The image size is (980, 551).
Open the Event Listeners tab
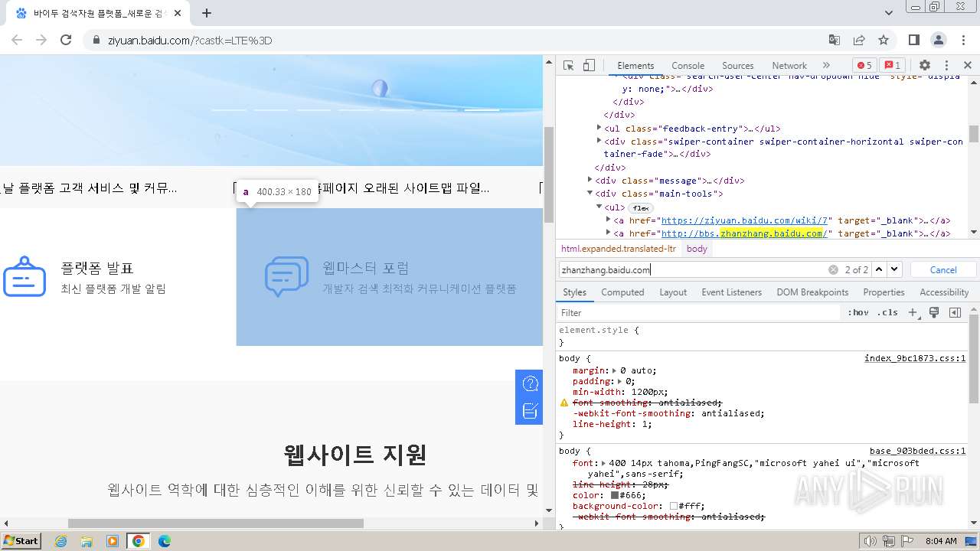[x=731, y=292]
